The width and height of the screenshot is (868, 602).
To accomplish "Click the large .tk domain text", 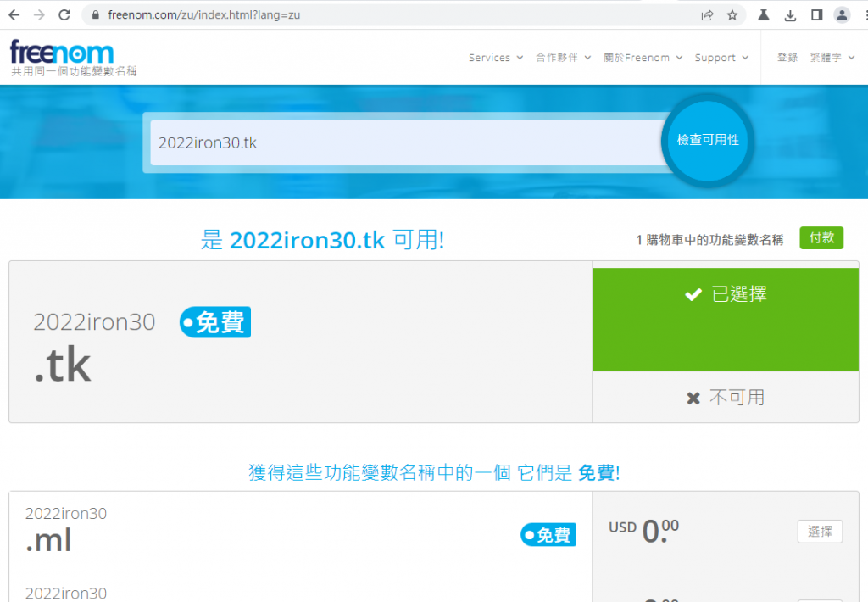I will [63, 365].
